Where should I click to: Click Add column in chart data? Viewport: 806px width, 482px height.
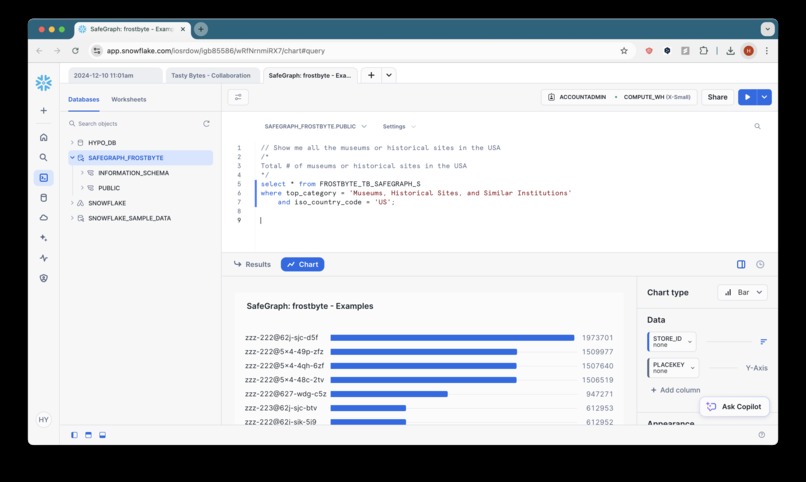[675, 390]
